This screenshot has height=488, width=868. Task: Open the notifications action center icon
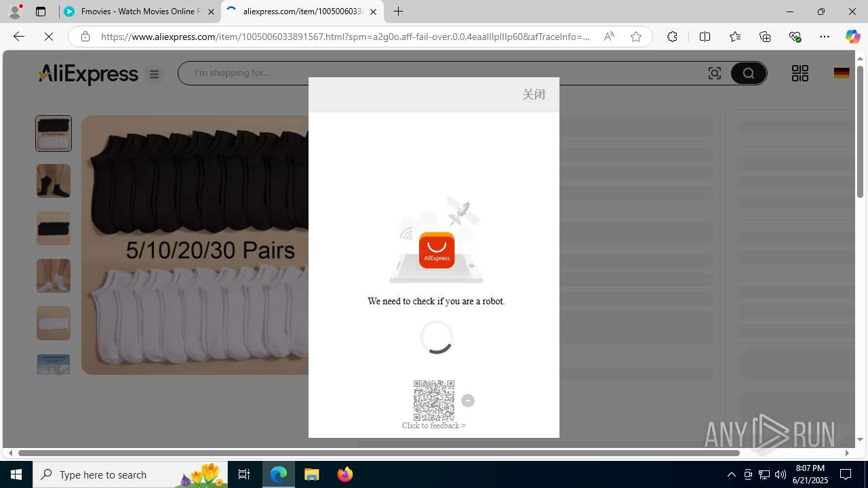tap(846, 474)
